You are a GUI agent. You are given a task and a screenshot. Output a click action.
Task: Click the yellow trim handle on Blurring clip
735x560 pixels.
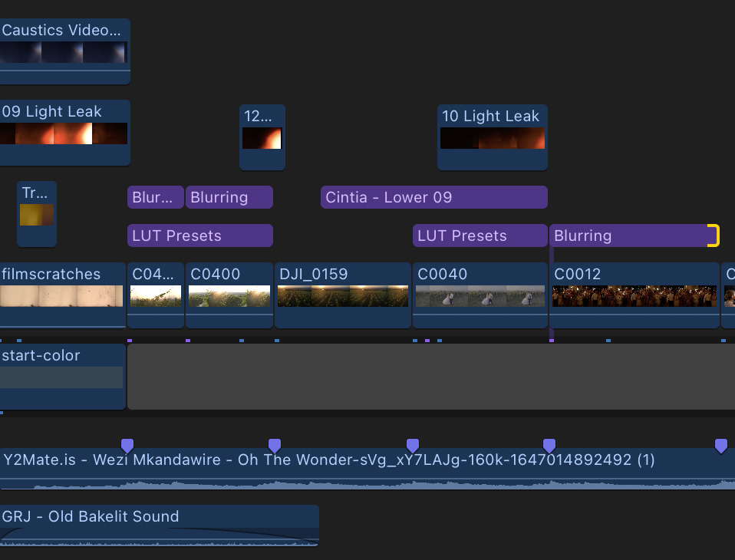pyautogui.click(x=714, y=236)
